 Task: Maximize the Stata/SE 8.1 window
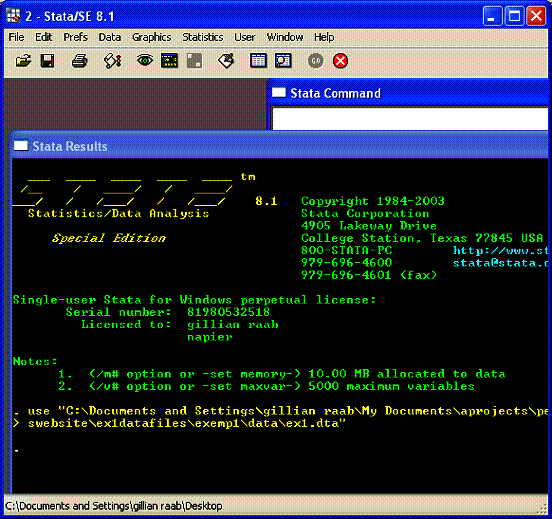pos(514,16)
